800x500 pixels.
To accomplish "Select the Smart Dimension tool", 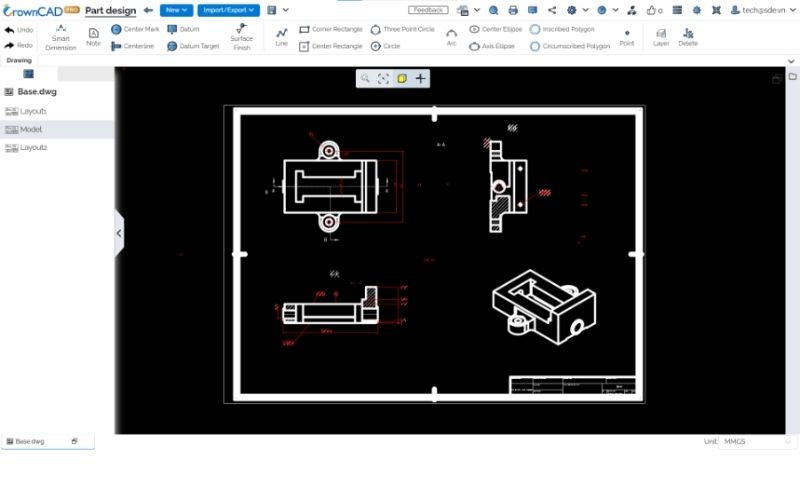I will pos(61,38).
